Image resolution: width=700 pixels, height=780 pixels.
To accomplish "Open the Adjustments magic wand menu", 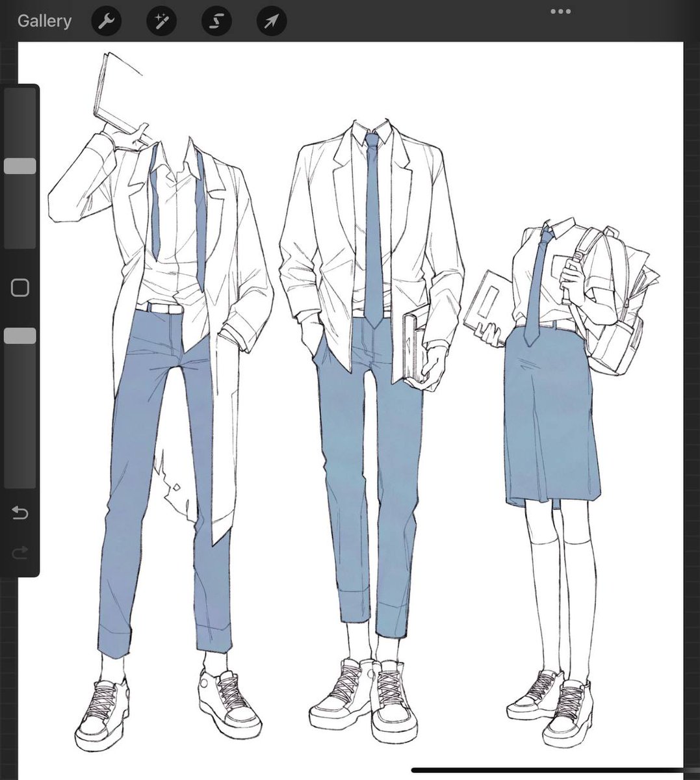I will pyautogui.click(x=160, y=21).
